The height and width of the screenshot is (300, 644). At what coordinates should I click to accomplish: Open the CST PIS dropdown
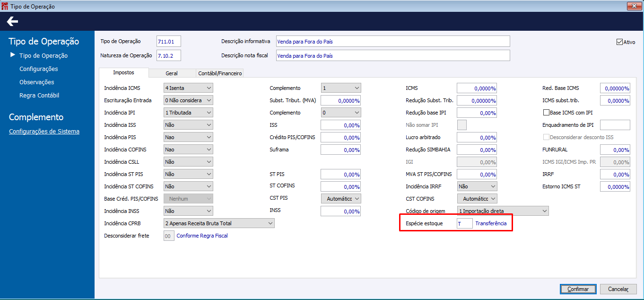[341, 199]
